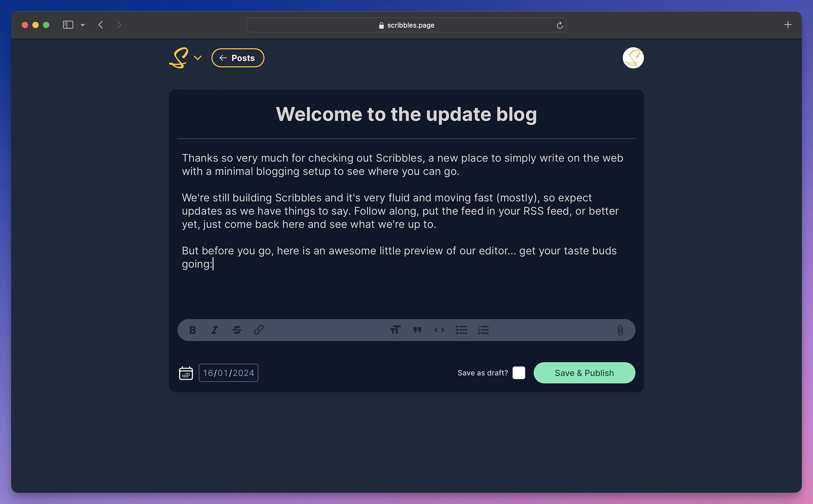Insert a hyperlink

(258, 330)
